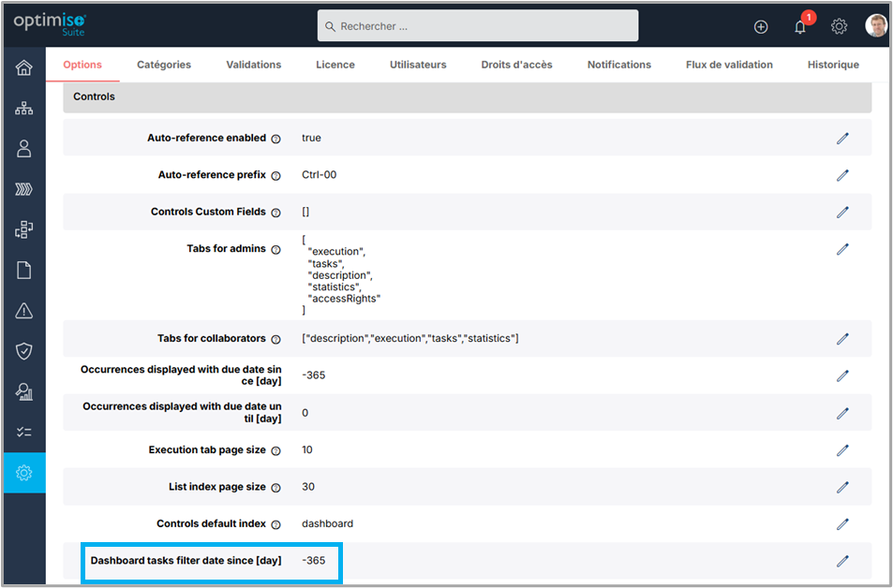Click the shield checkmark sidebar icon
893x588 pixels.
click(x=23, y=351)
